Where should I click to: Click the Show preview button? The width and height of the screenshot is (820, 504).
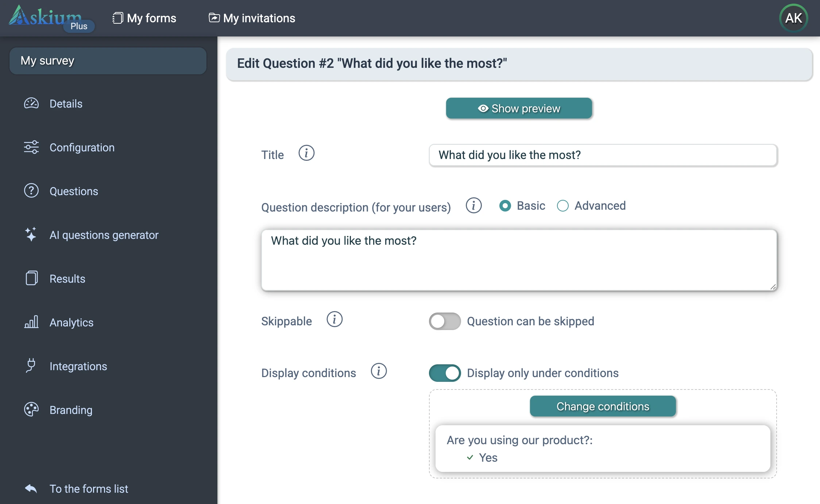click(x=519, y=108)
